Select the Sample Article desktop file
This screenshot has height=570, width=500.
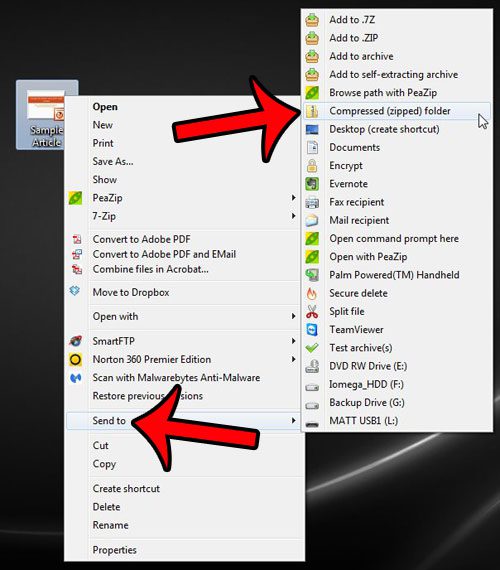point(47,115)
